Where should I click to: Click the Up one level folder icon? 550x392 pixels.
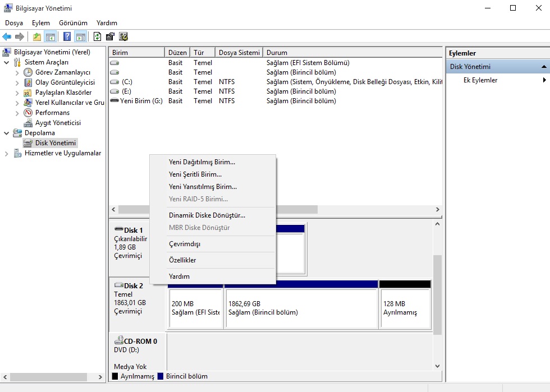coord(37,36)
